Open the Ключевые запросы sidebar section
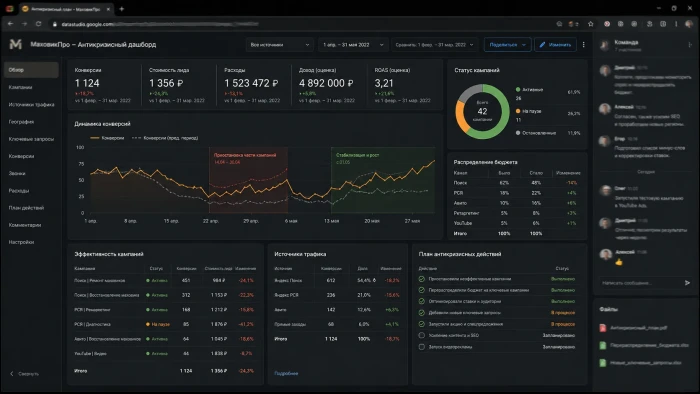 (31, 139)
